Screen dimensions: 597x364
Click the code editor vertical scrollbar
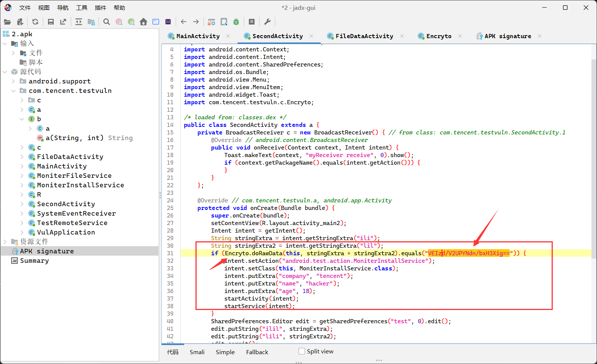coord(594,159)
